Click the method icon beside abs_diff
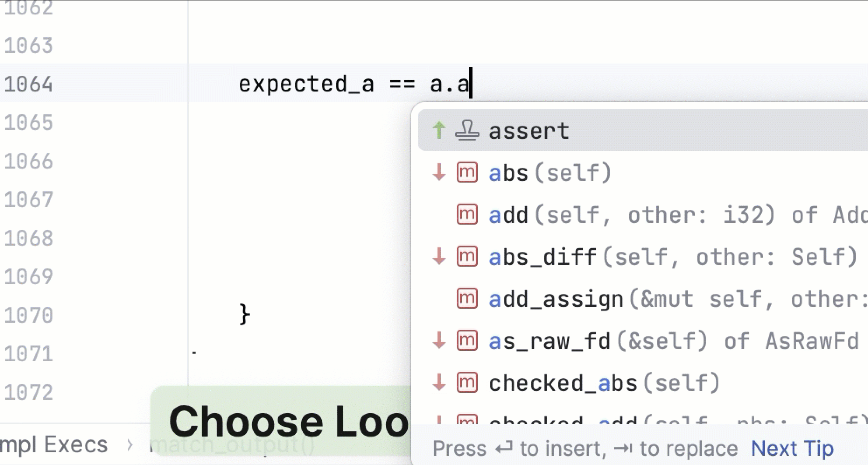Viewport: 868px width, 465px height. click(x=467, y=257)
